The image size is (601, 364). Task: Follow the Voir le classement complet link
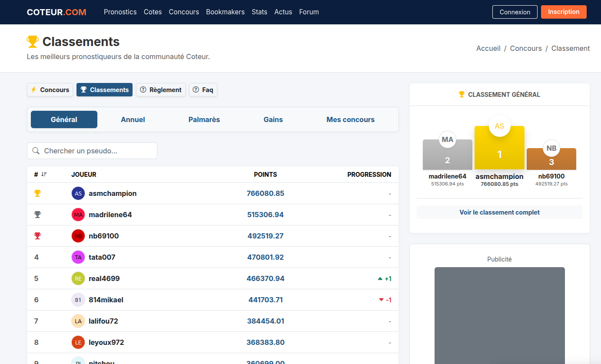(x=499, y=212)
